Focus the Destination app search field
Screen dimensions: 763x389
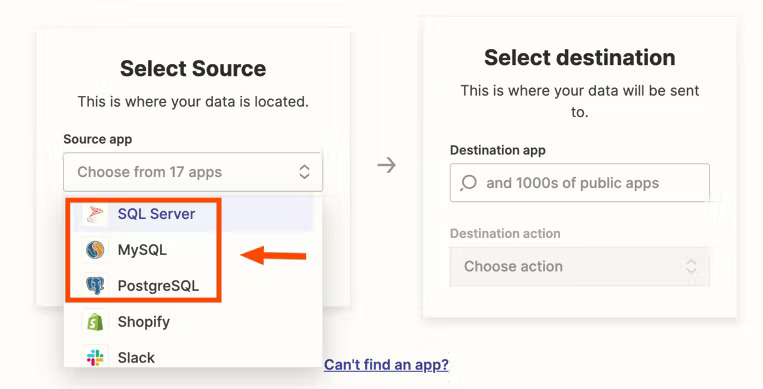click(580, 183)
